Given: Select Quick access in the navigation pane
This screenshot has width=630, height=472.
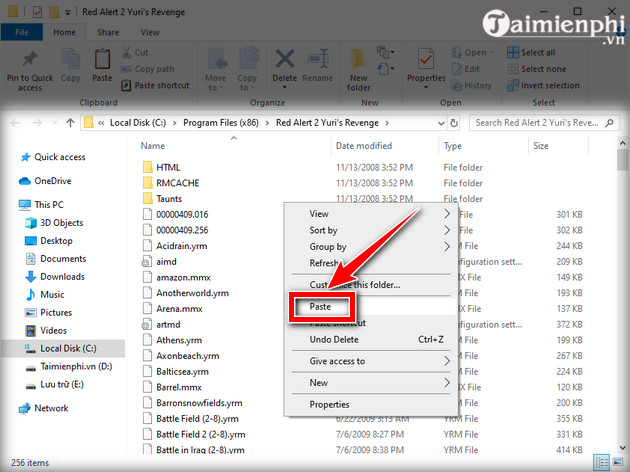Looking at the screenshot, I should [53, 157].
